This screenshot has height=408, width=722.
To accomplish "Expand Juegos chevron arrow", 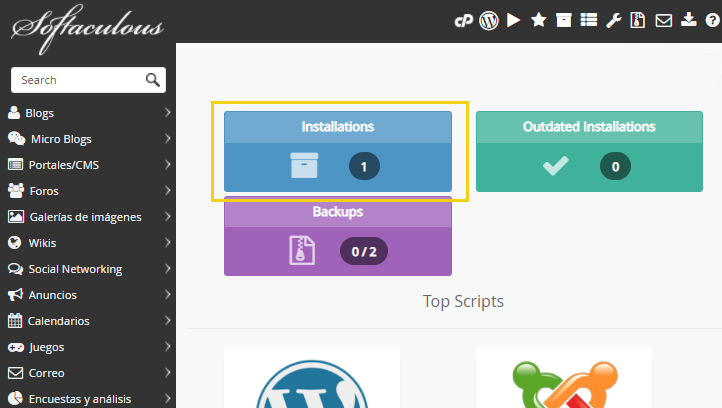I will 168,347.
